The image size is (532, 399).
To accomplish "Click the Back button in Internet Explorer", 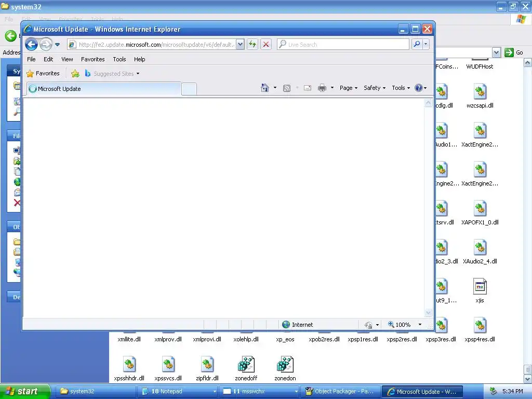I will (31, 44).
